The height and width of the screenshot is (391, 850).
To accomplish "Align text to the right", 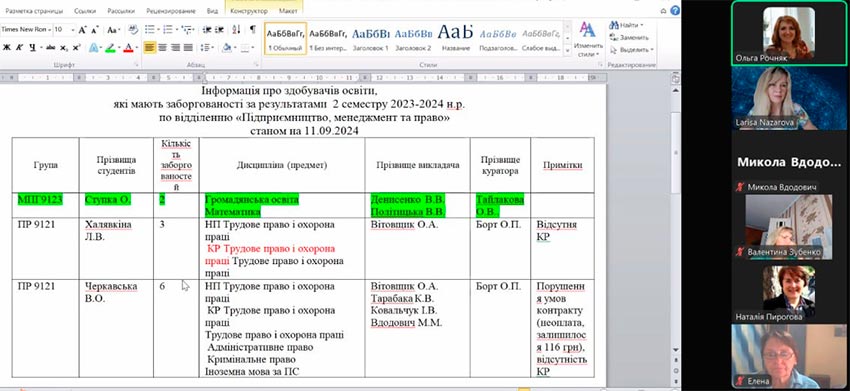I will pyautogui.click(x=175, y=48).
